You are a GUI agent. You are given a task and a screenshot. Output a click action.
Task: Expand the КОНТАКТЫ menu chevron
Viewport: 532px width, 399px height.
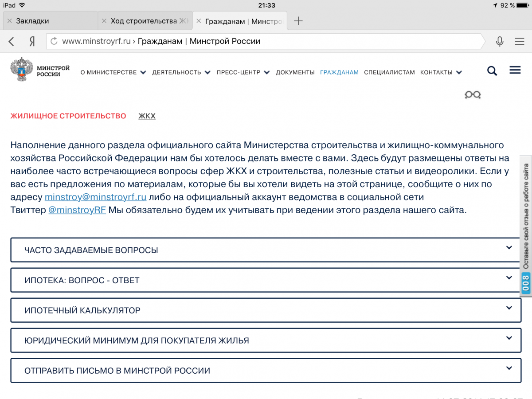[459, 72]
